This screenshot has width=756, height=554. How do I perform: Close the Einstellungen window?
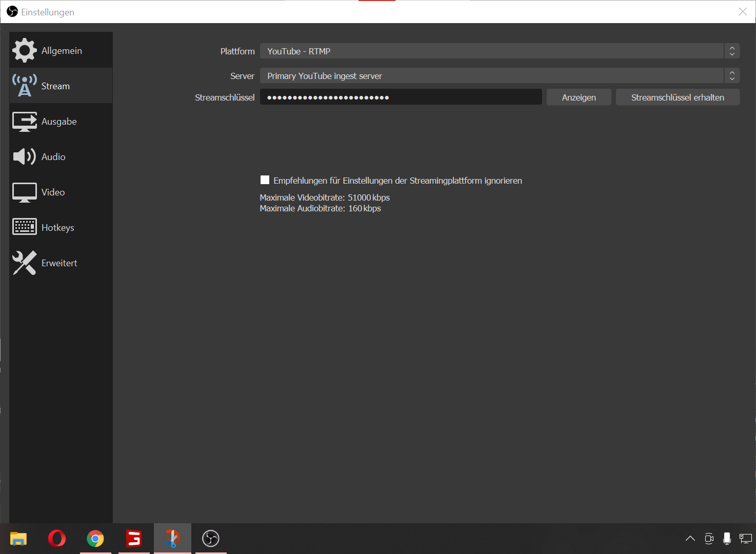click(743, 12)
